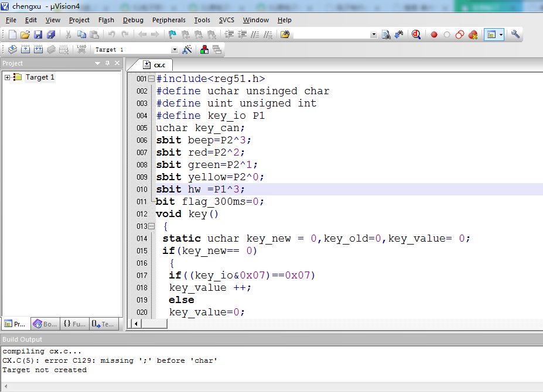This screenshot has height=392, width=543.
Task: Open Find in Files
Action: [285, 35]
